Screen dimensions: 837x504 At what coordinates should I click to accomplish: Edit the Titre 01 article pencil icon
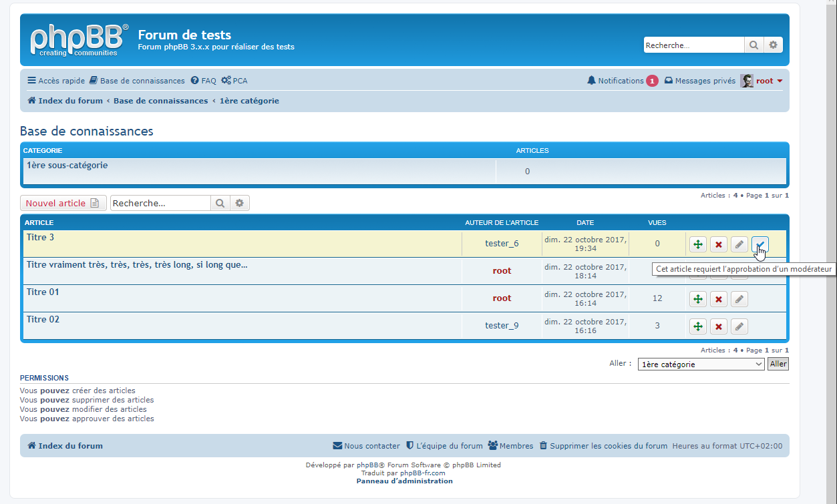(739, 299)
